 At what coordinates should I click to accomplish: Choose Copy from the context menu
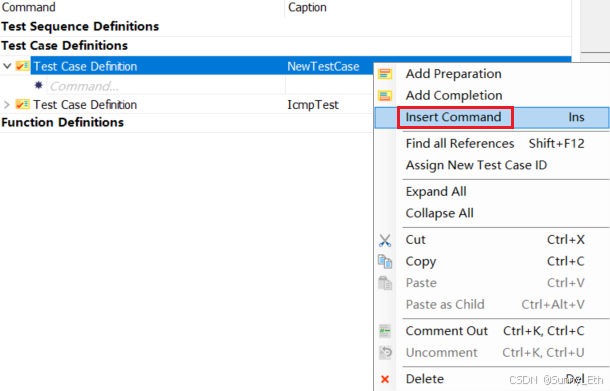click(x=492, y=261)
